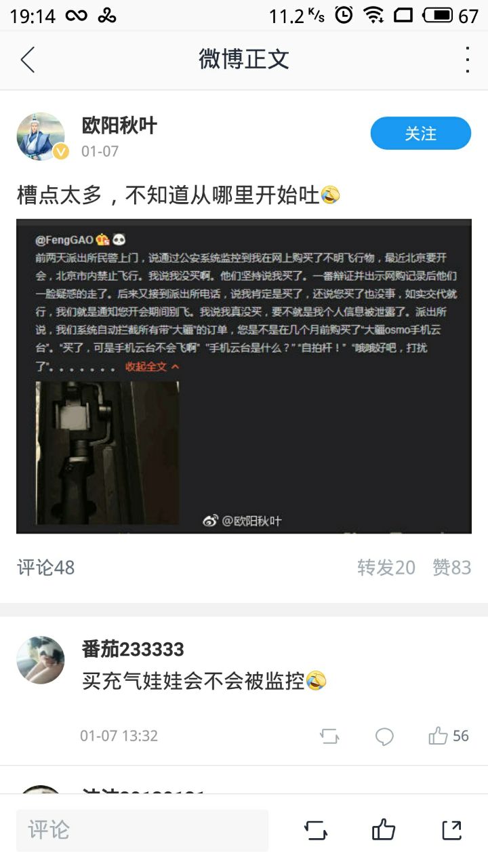Follow 欧阳秋叶 with the 关注 button
Viewport: 488px width, 868px height.
pos(420,134)
